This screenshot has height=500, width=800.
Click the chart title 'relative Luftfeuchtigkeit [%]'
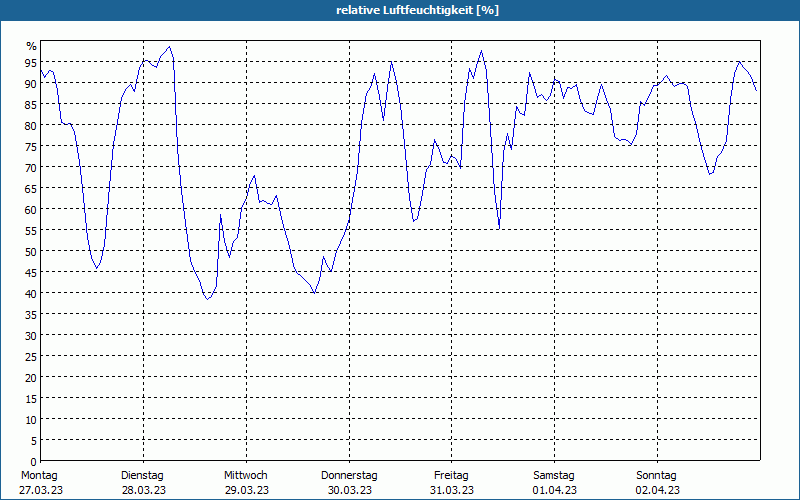417,10
